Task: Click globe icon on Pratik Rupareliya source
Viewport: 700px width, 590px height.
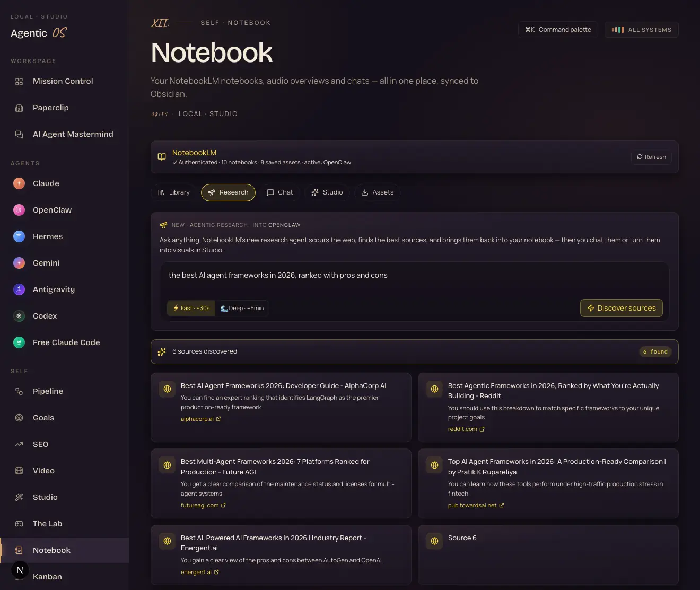Action: [434, 465]
